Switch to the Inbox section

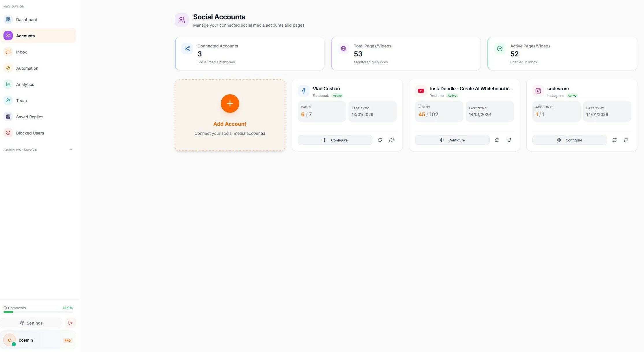point(21,52)
